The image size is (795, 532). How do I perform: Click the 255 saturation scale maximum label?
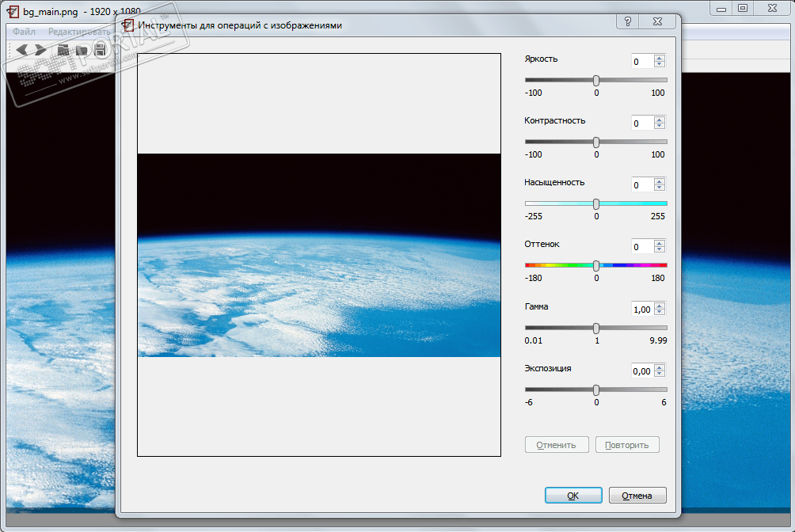click(657, 217)
